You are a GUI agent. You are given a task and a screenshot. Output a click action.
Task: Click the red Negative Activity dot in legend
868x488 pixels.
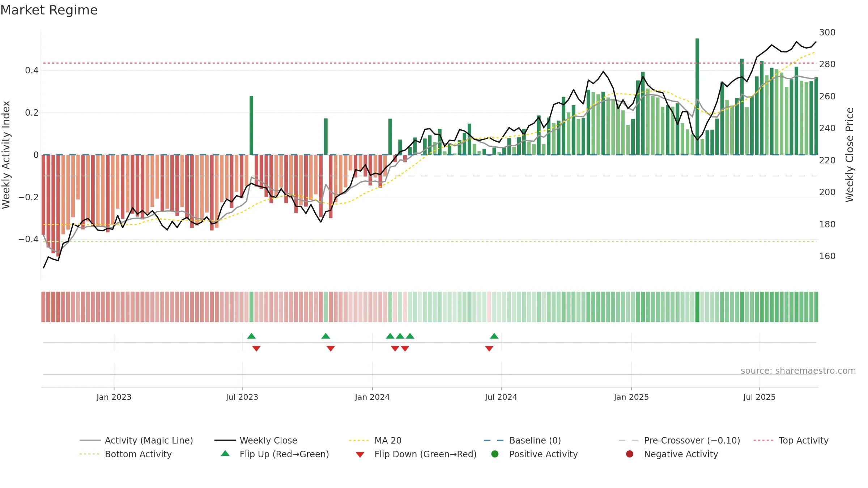pos(630,454)
